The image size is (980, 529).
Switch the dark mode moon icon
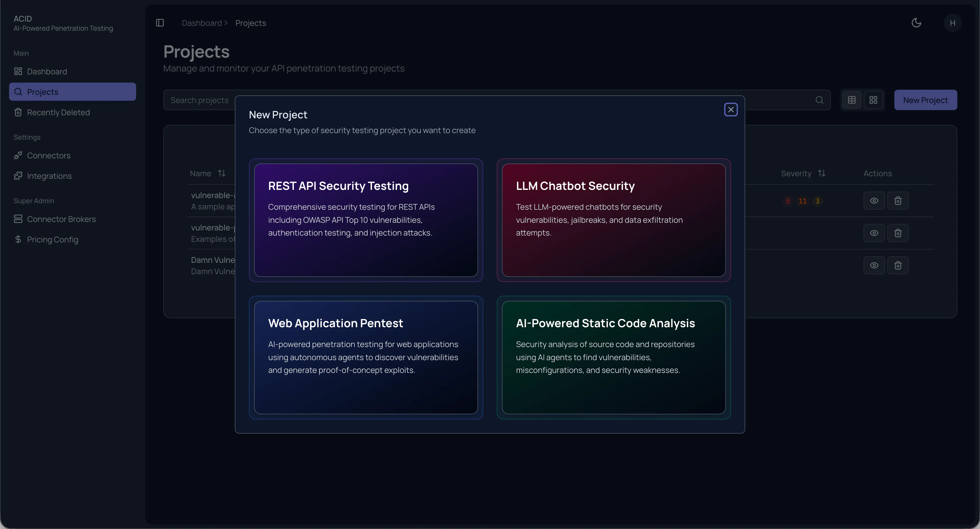click(x=916, y=23)
